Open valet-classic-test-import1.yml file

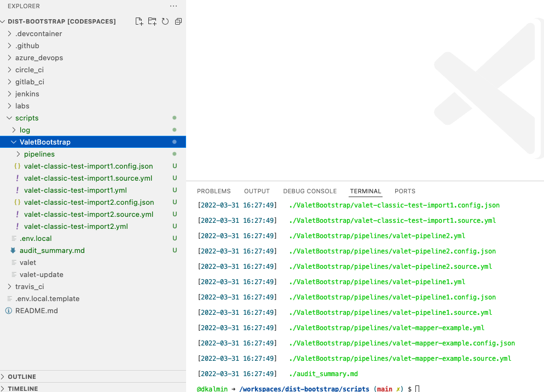(x=76, y=191)
